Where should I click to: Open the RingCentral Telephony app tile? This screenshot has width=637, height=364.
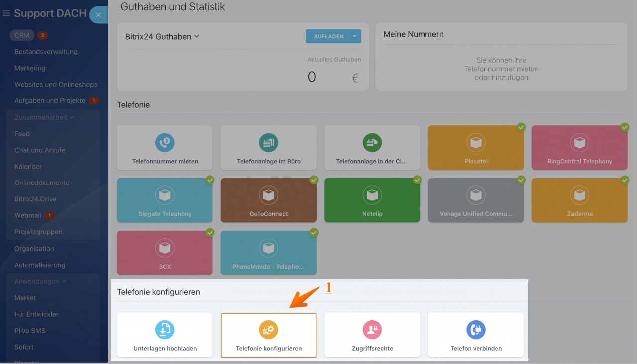point(579,143)
